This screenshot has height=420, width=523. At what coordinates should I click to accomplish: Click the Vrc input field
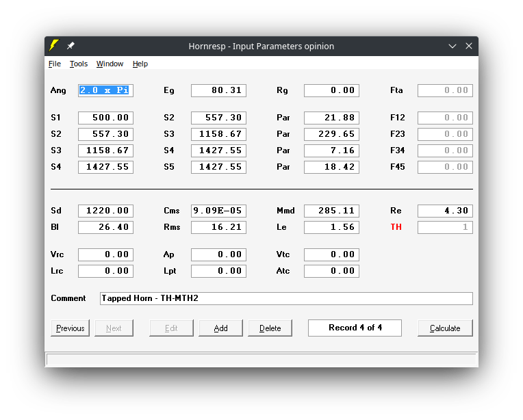point(105,254)
